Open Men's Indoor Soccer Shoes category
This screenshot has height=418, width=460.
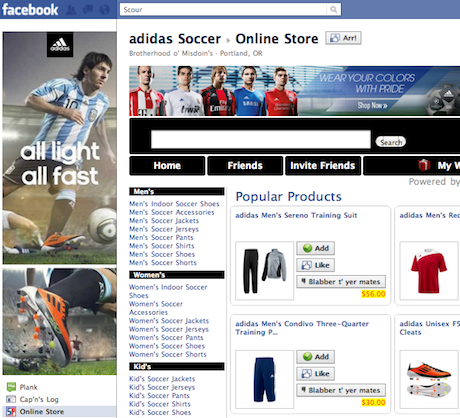click(174, 204)
